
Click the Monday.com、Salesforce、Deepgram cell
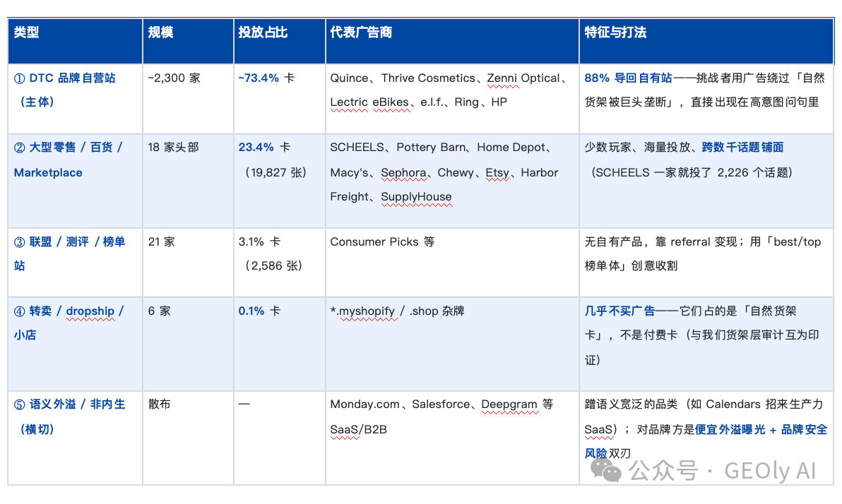click(452, 438)
